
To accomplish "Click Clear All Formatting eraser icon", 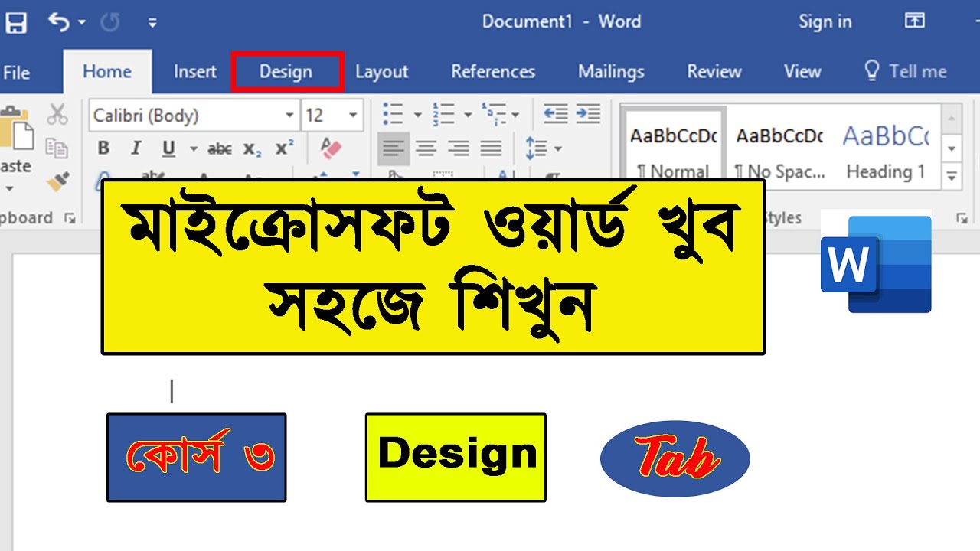I will (x=331, y=148).
